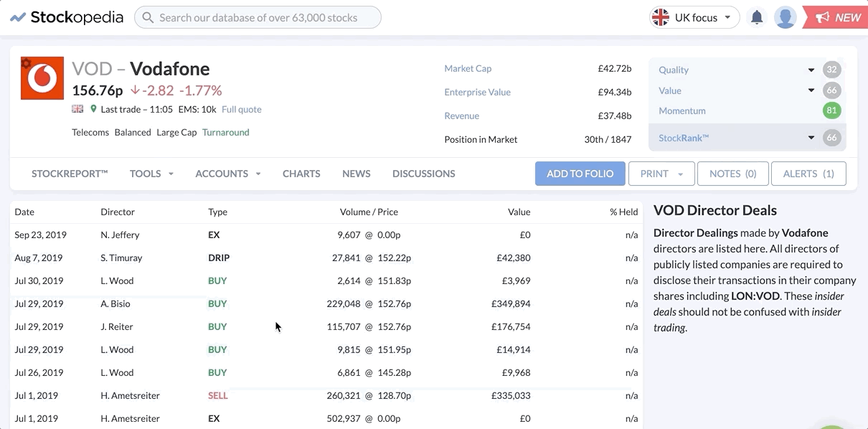Click the DRIP type on Aug 7, 2019
868x429 pixels.
(219, 258)
